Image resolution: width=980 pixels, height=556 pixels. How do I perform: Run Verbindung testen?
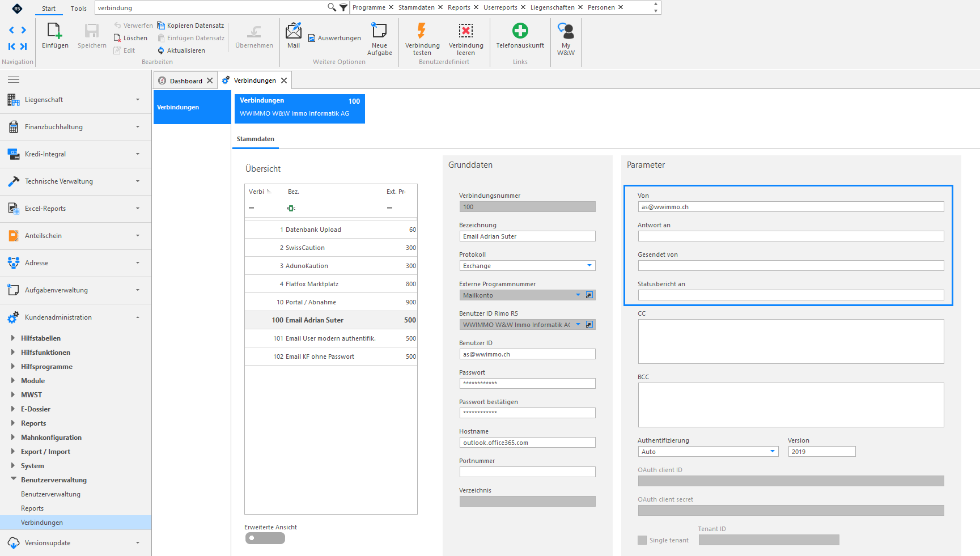[x=422, y=39]
